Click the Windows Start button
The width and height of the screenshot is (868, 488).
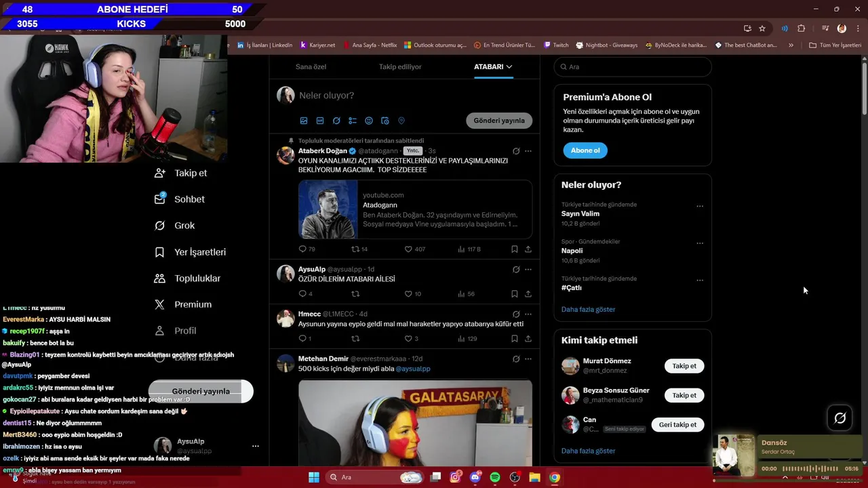[314, 477]
